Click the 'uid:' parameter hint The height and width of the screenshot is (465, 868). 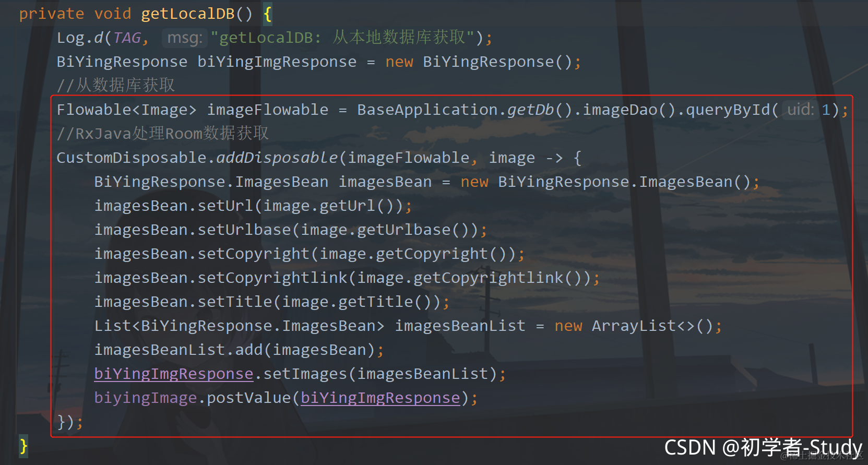(801, 110)
